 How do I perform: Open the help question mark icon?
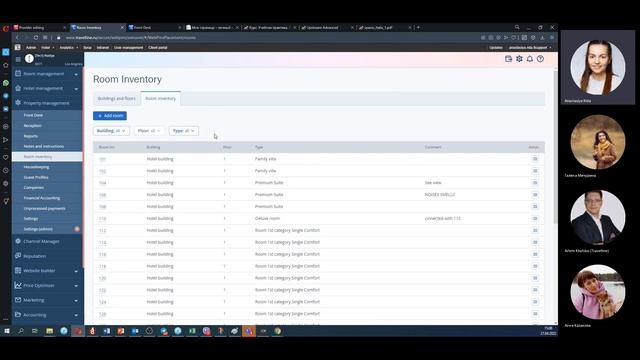(x=540, y=59)
